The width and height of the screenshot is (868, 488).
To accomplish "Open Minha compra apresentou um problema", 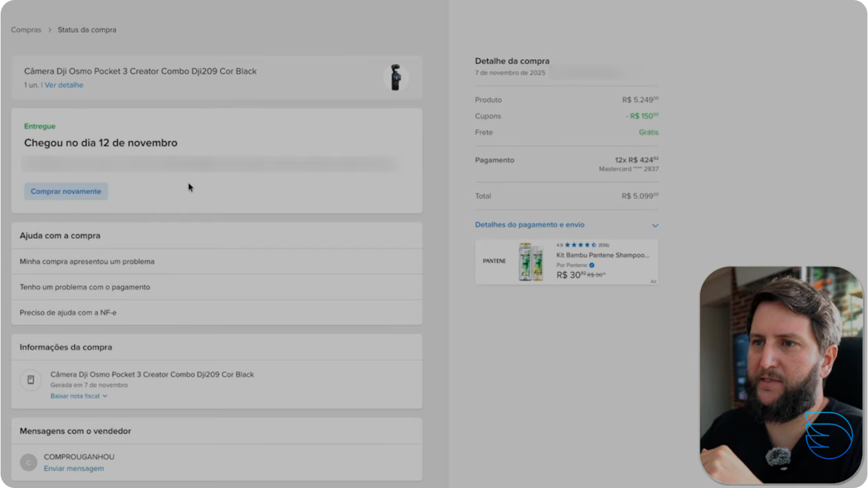I will coord(216,261).
